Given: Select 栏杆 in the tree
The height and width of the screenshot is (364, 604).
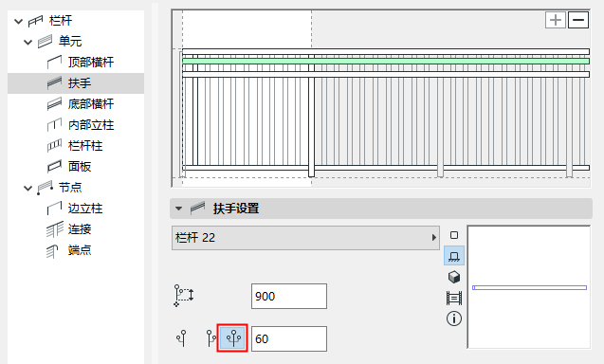Looking at the screenshot, I should tap(61, 21).
